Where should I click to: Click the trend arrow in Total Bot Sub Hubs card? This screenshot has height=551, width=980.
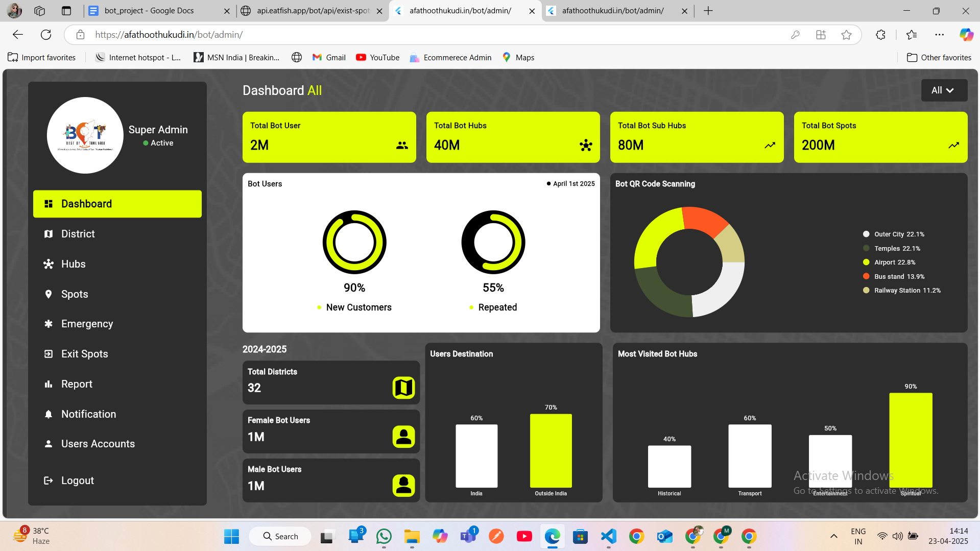click(770, 146)
